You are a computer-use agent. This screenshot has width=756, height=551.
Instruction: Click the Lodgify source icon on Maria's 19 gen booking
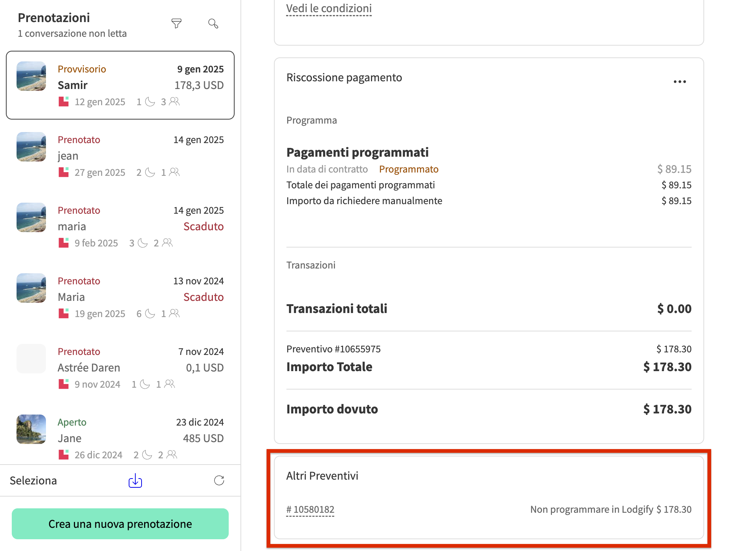(64, 313)
